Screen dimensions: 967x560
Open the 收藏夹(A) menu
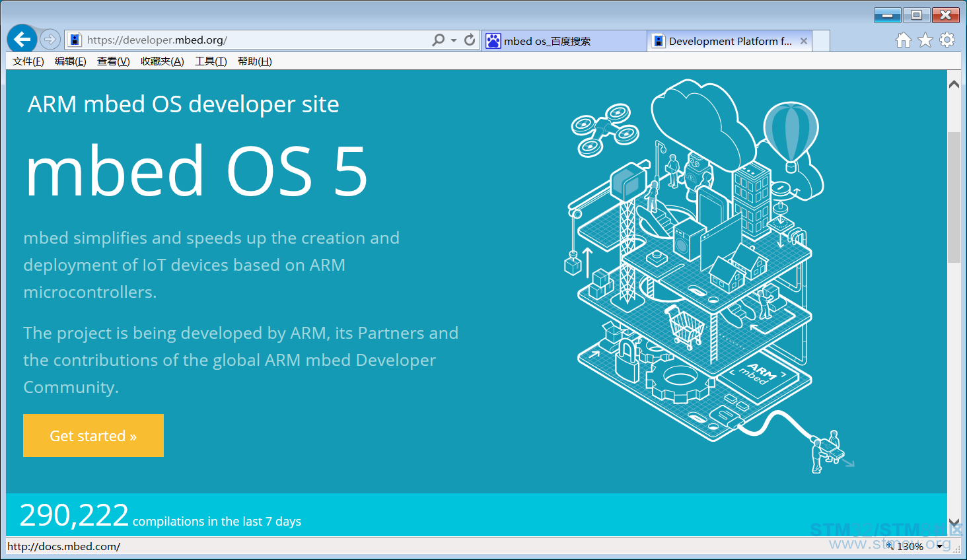click(162, 61)
